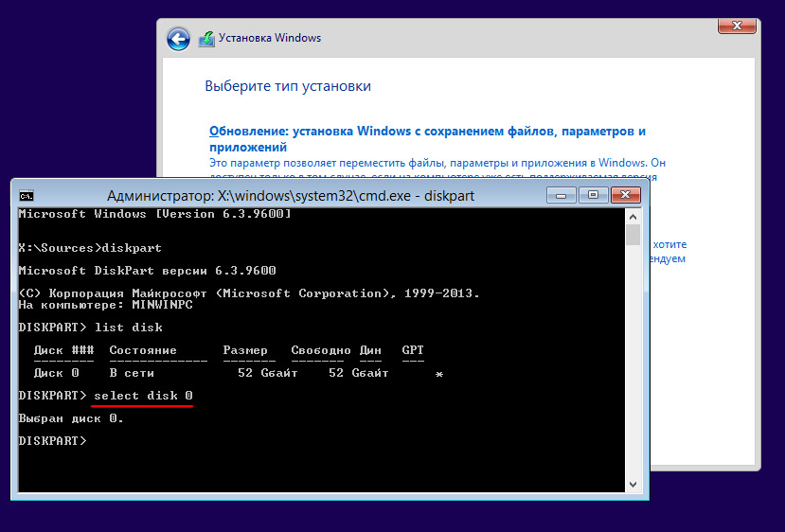The height and width of the screenshot is (532, 785).
Task: Click the console scrollbar thumb
Action: coord(633,235)
